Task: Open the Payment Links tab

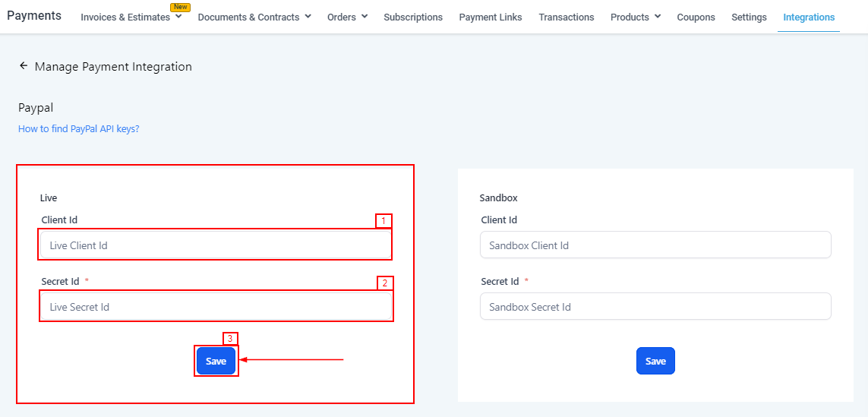Action: (x=491, y=17)
